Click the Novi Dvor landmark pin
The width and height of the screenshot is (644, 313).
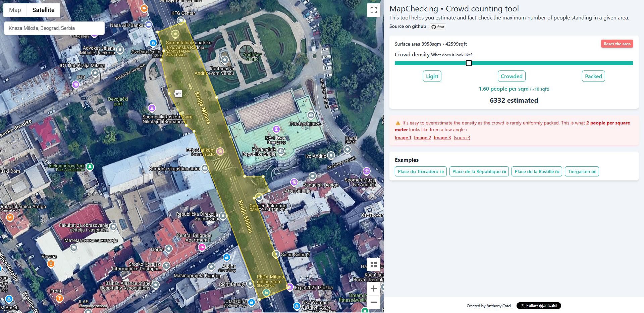tap(276, 129)
